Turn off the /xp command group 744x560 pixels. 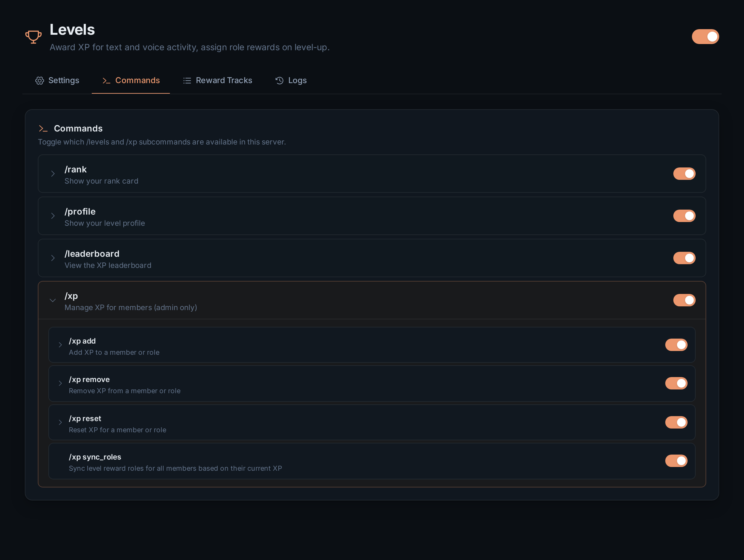pyautogui.click(x=684, y=300)
